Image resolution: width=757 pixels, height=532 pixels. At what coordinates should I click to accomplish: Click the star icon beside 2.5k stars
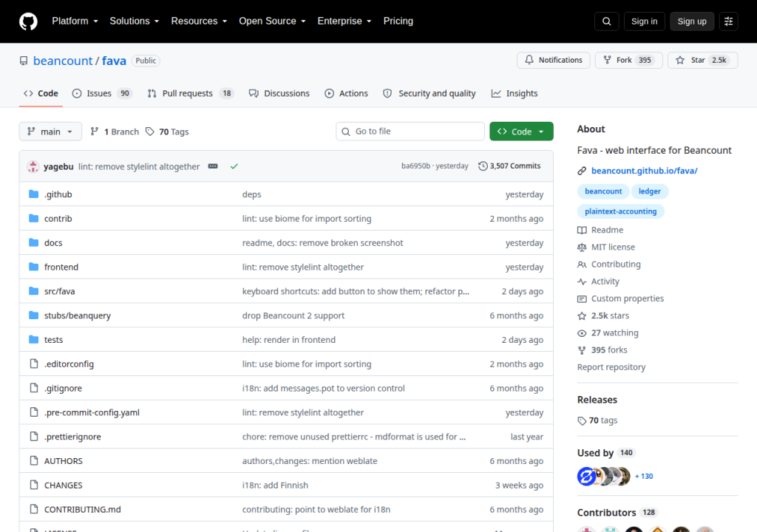click(582, 316)
